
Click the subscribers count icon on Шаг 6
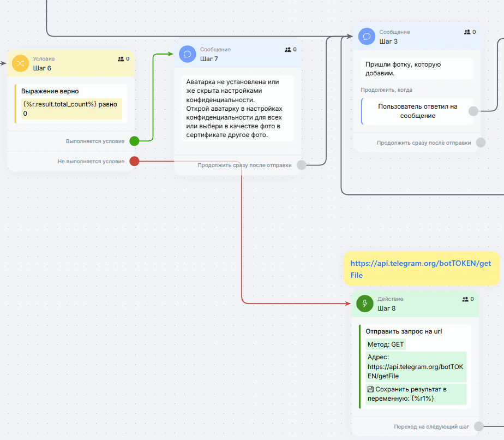(x=121, y=59)
